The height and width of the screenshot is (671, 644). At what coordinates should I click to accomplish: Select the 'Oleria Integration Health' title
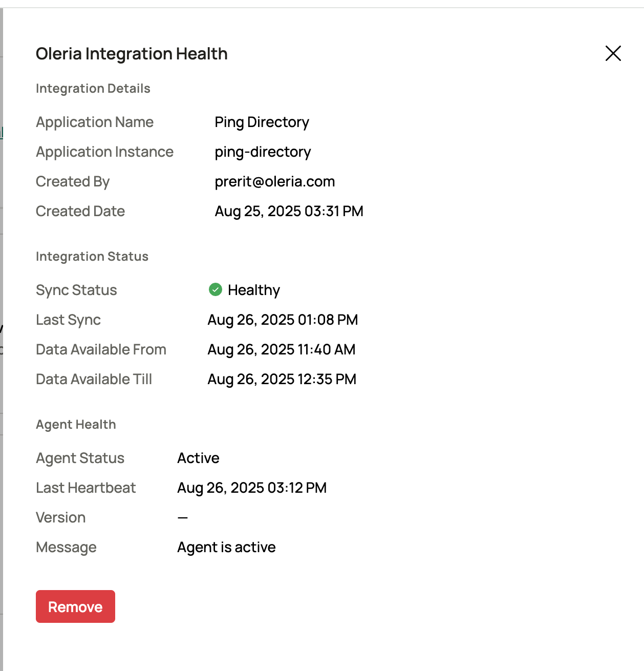[132, 54]
